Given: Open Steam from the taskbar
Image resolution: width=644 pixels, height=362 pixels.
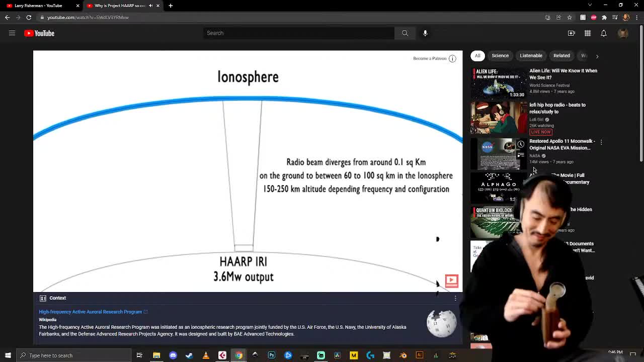Looking at the screenshot, I should [189, 355].
